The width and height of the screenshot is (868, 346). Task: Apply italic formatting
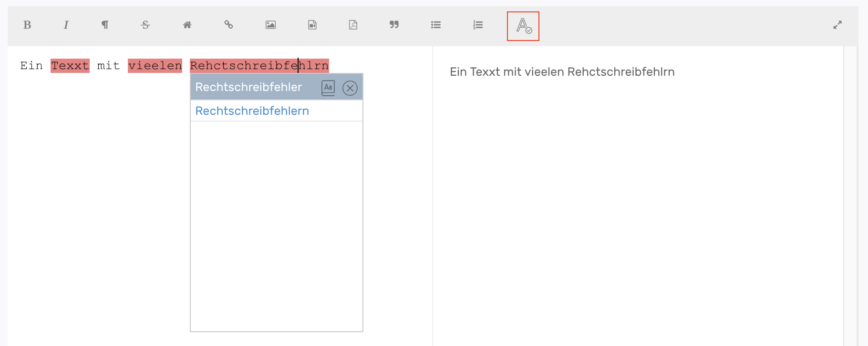[x=66, y=25]
